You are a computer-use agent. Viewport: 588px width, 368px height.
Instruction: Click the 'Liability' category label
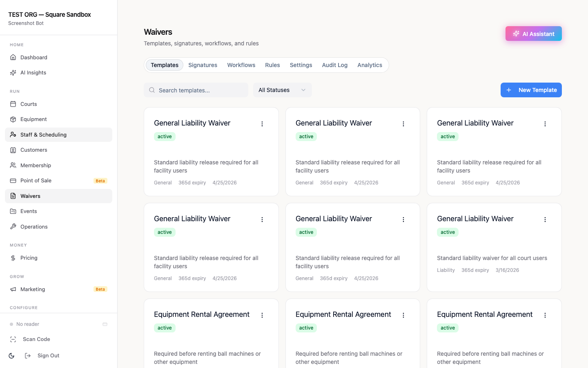tap(446, 270)
